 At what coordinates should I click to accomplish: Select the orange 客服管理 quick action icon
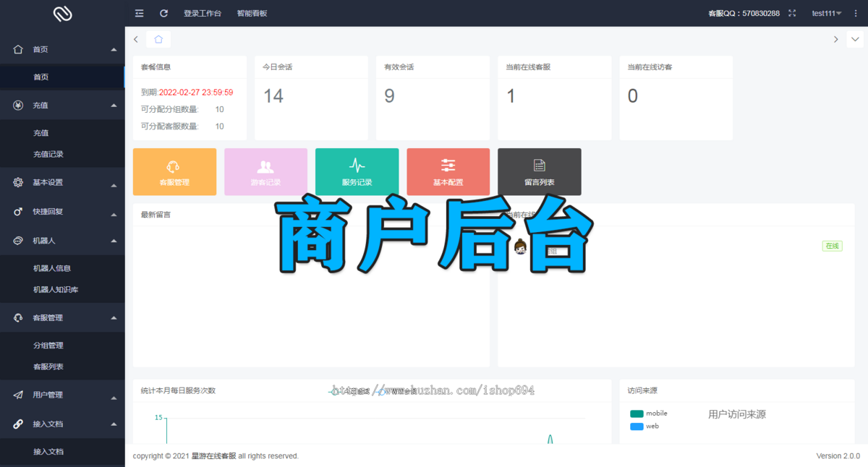[174, 166]
